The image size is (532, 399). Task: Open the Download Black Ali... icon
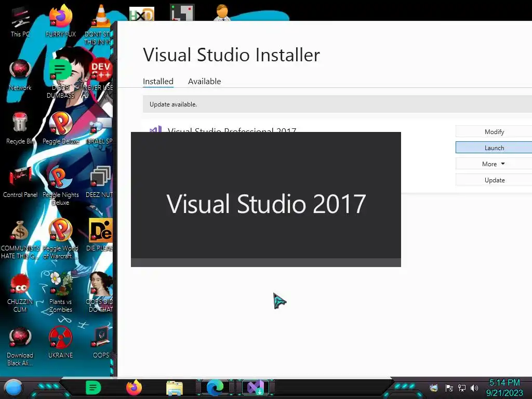click(x=20, y=347)
